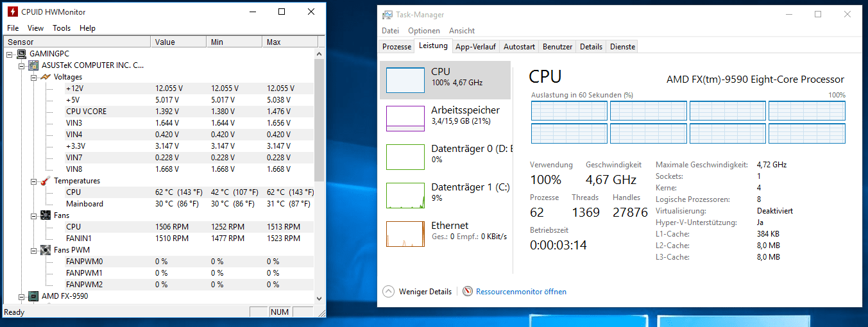Click the first core usage graph
The height and width of the screenshot is (327, 868).
point(569,111)
